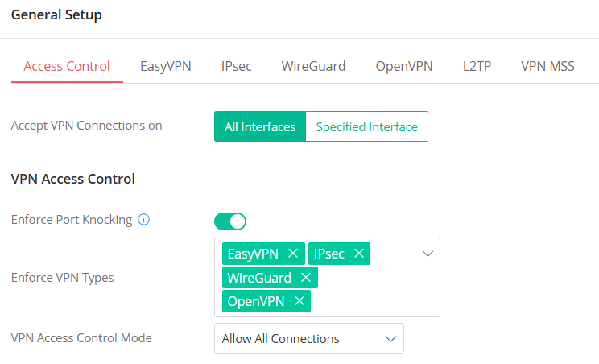Expand the Enforce VPN Types chevron
The height and width of the screenshot is (364, 599).
tap(428, 254)
